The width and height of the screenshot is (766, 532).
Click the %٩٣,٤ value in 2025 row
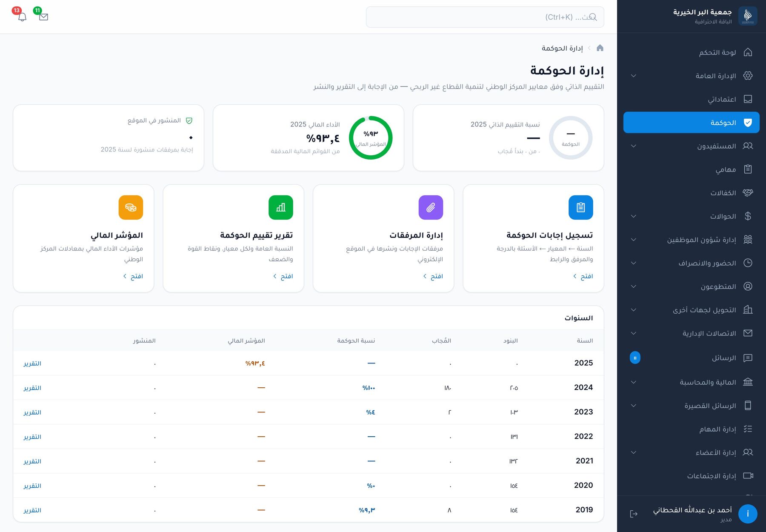(x=255, y=363)
